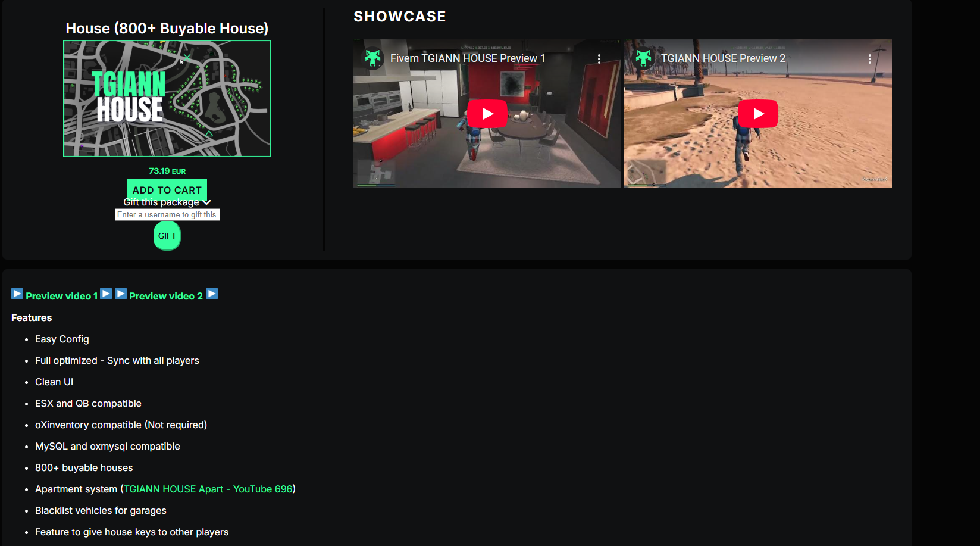The image size is (980, 546).
Task: Add the House package to cart
Action: [x=167, y=189]
